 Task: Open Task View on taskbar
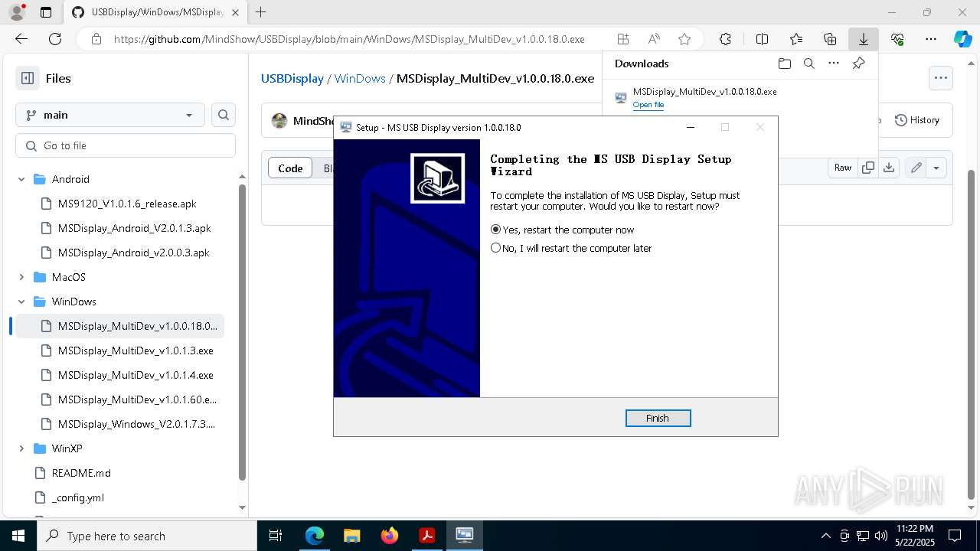click(276, 536)
